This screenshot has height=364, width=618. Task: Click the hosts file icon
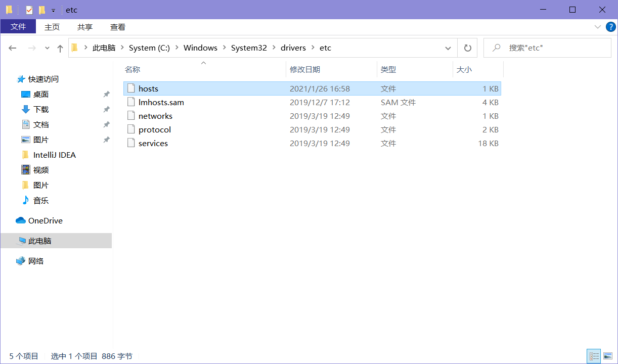click(x=131, y=88)
